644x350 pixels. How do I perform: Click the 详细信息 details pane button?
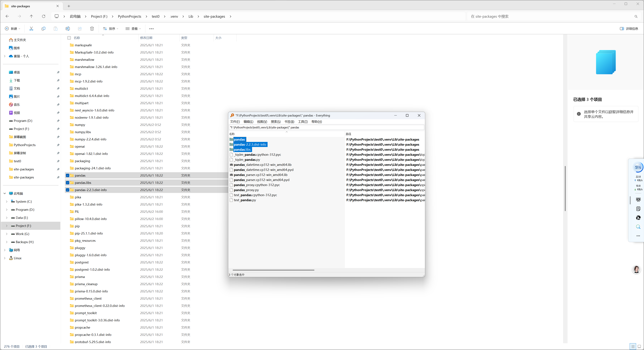tap(629, 29)
